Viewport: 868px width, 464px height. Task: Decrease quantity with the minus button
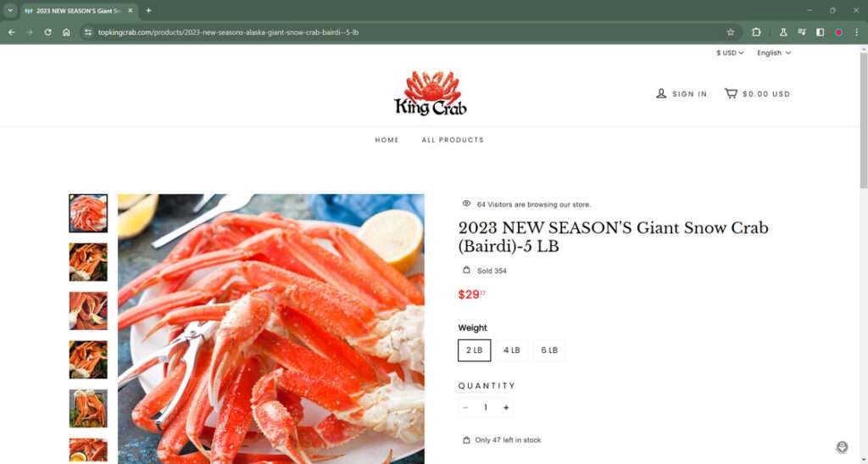(x=465, y=407)
